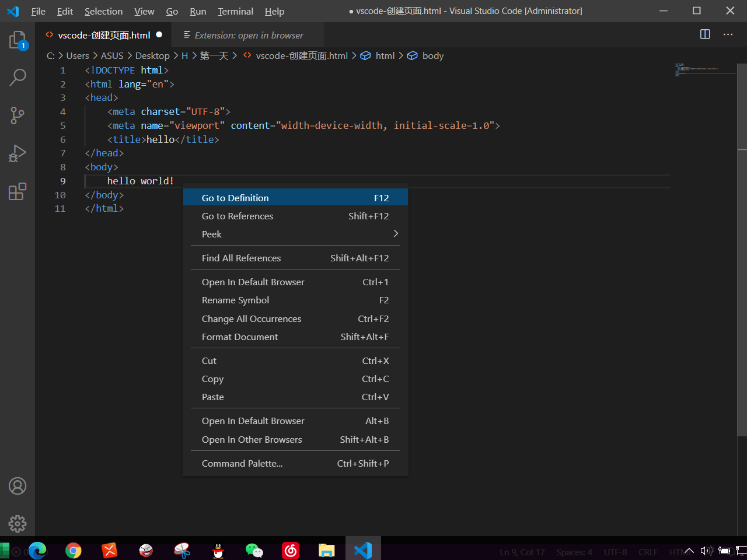747x560 pixels.
Task: Open Command Palette... from context menu
Action: tap(295, 463)
